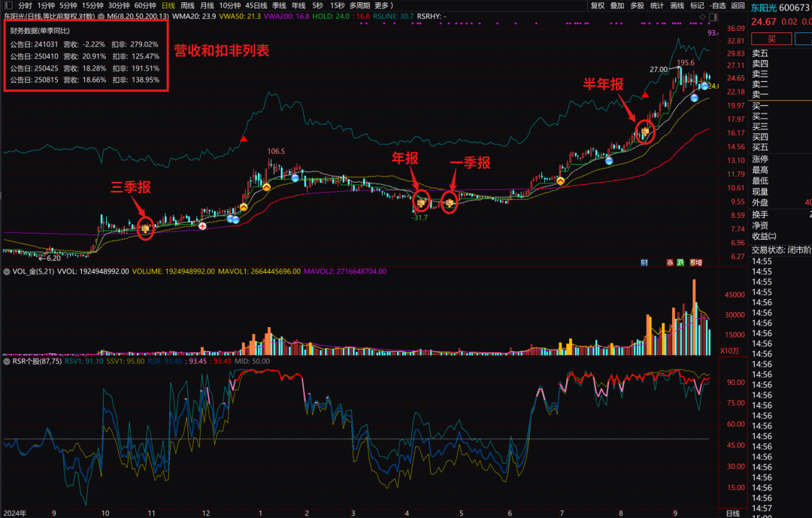Click the orange arrow signal icon near July
The width and height of the screenshot is (812, 518).
click(560, 180)
